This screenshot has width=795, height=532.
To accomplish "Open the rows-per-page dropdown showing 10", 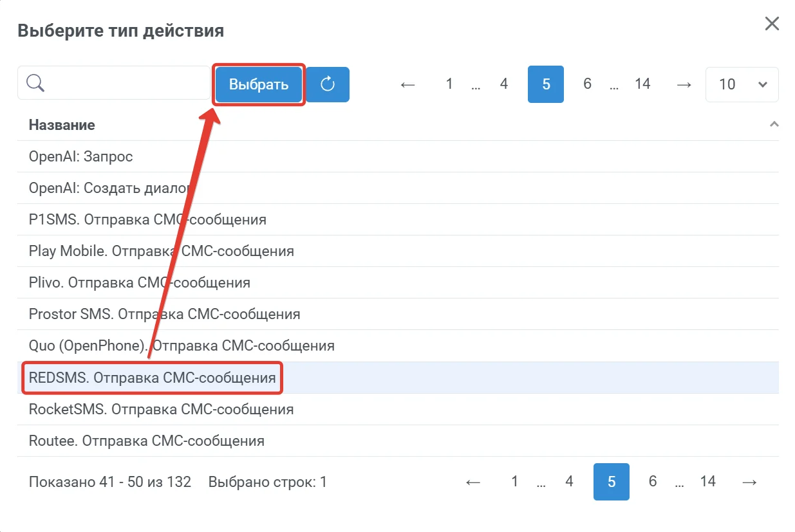I will click(x=742, y=84).
